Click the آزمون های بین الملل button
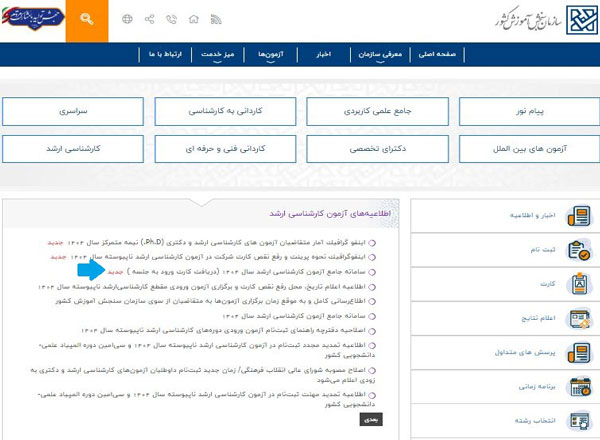This screenshot has width=600, height=440. pos(530,149)
